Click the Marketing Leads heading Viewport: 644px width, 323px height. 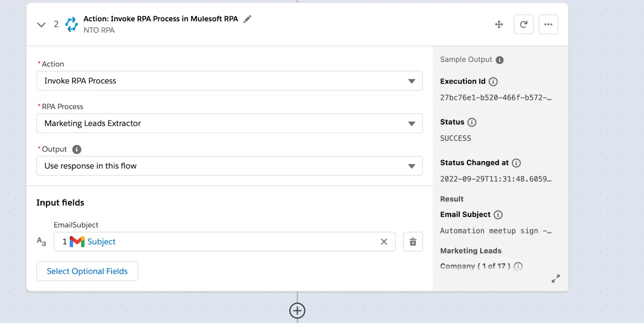click(471, 251)
